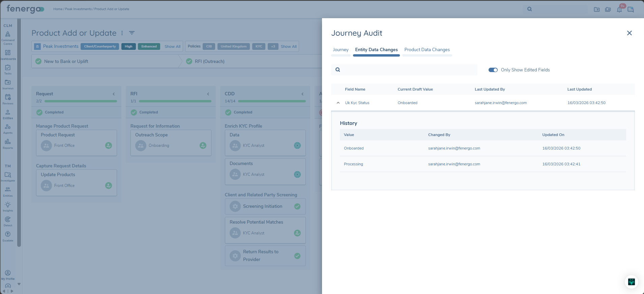Click the Request stage progress bar
644x294 pixels.
(81, 101)
